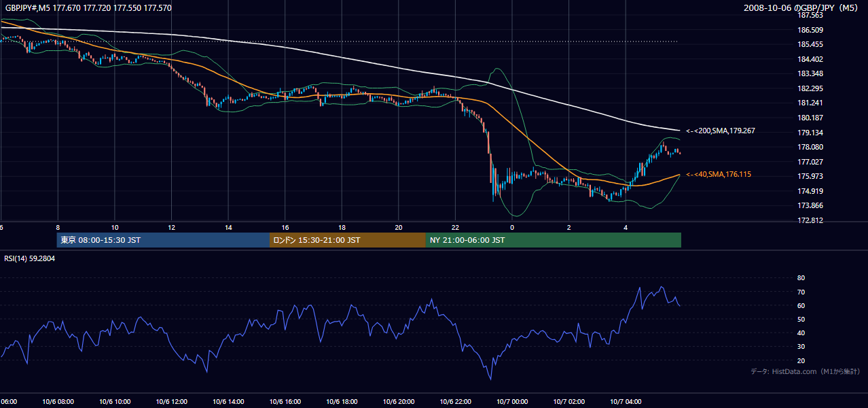The image size is (868, 408).
Task: Click the 177.027 price axis label
Action: click(810, 162)
